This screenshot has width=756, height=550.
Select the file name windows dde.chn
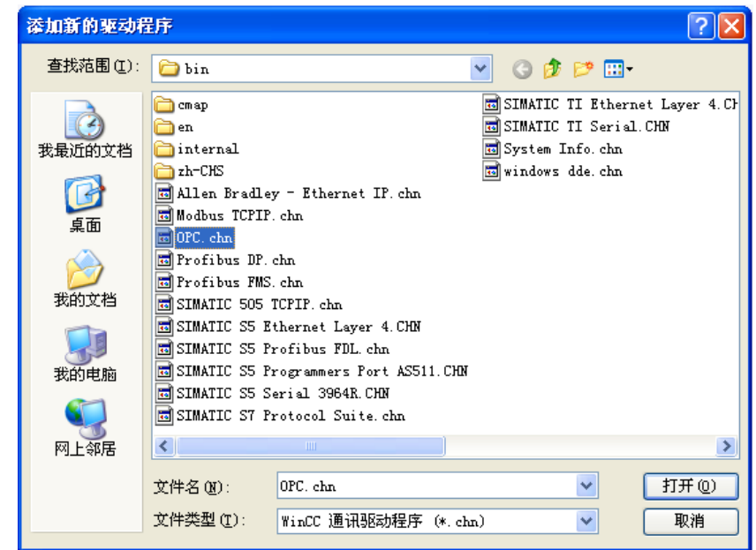[x=563, y=171]
